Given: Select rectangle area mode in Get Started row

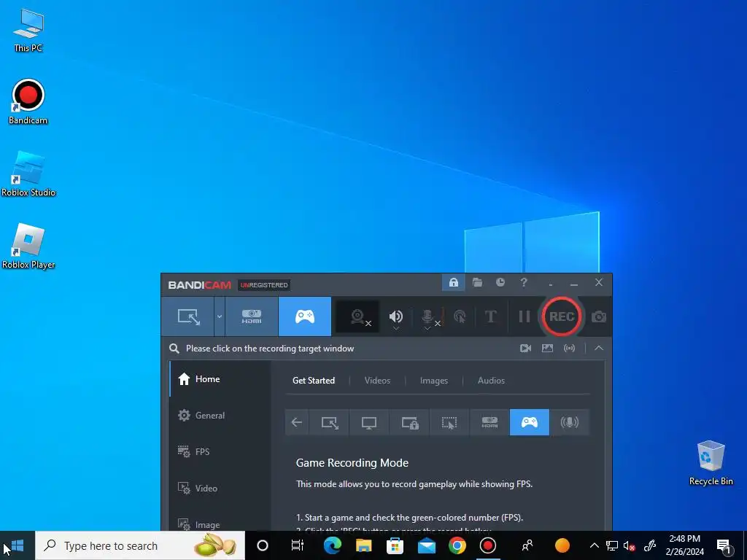Looking at the screenshot, I should point(329,422).
